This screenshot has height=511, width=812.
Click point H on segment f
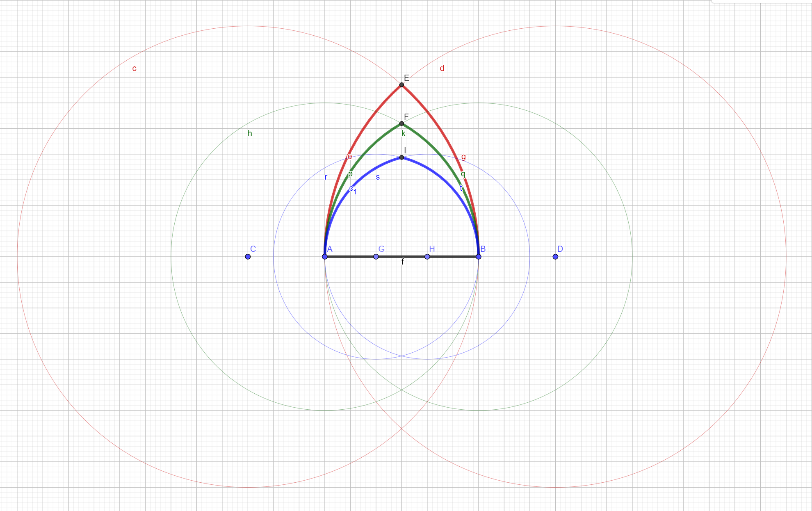pos(427,257)
